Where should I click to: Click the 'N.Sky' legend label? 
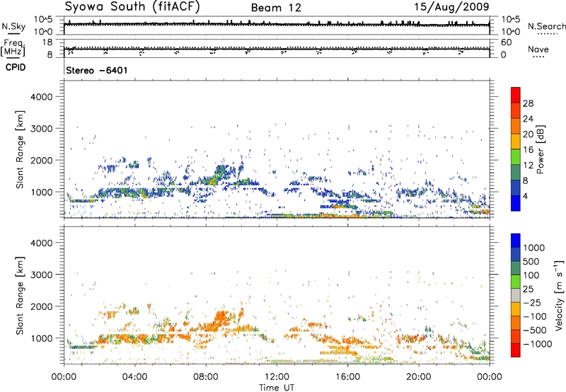(x=13, y=26)
